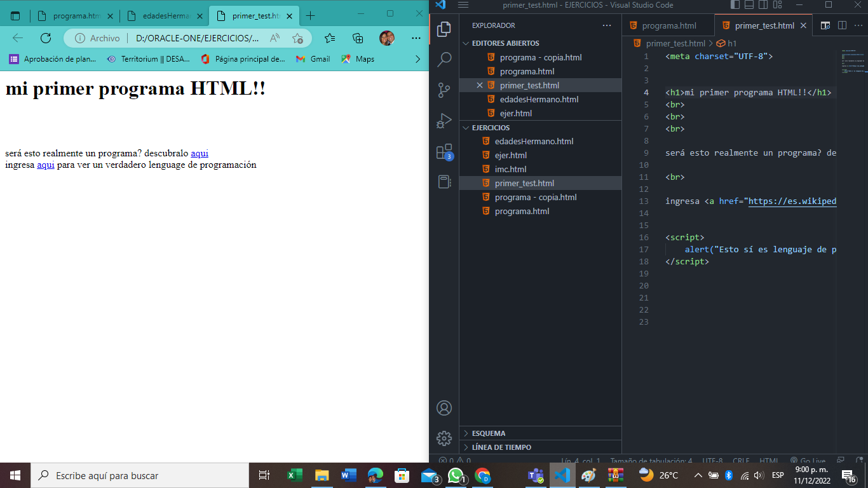
Task: Customize layout icon in VS Code title bar
Action: pos(777,5)
